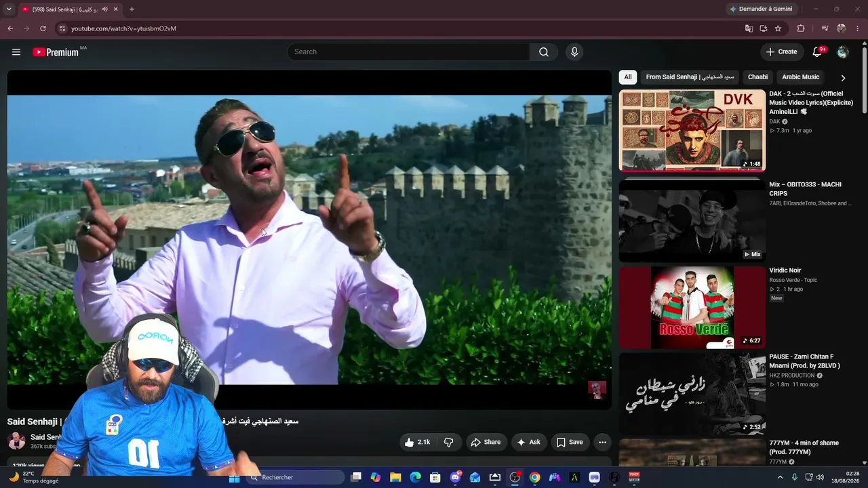The image size is (868, 488).
Task: Start voice search with microphone icon
Action: 574,52
